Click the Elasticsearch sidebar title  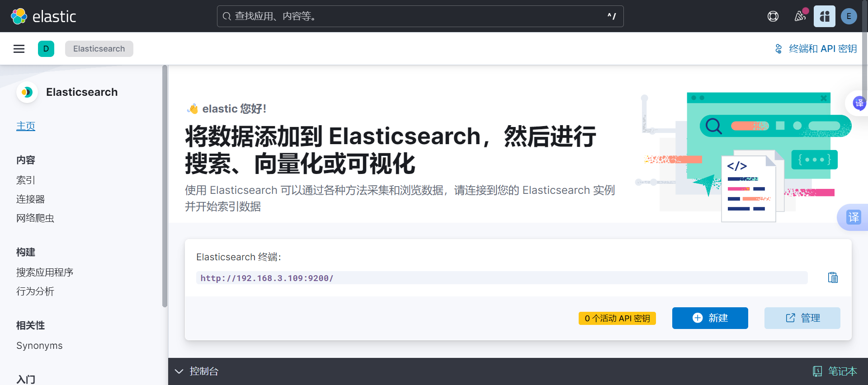82,92
